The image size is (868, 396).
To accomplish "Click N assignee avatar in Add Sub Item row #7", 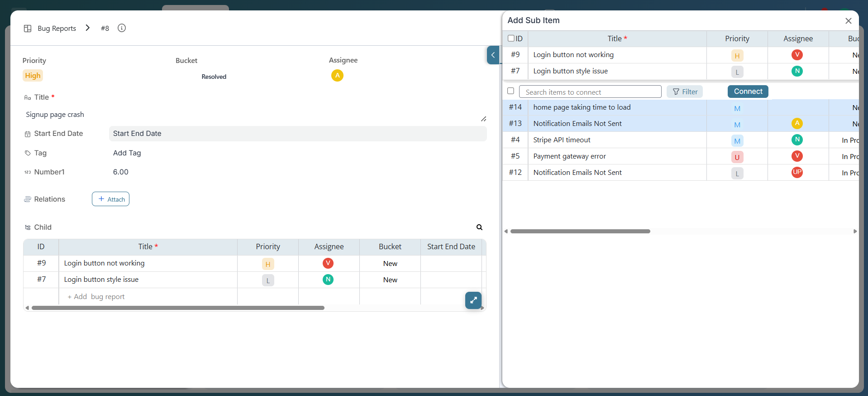I will click(797, 71).
